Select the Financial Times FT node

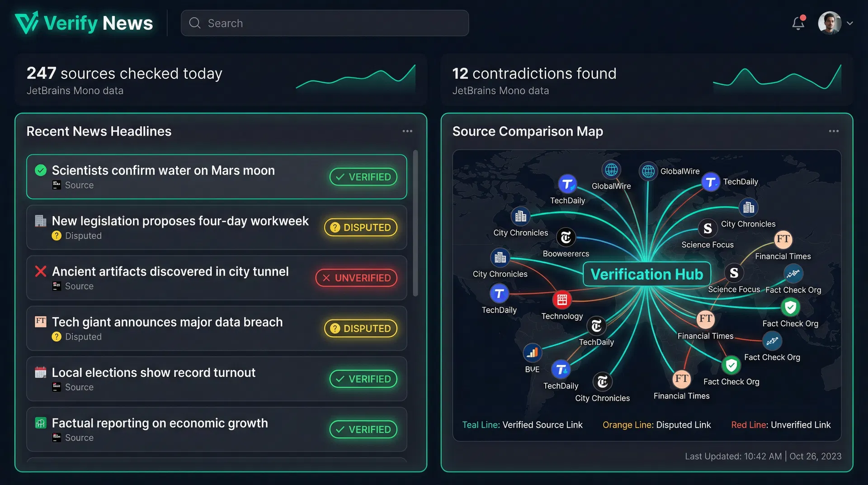pyautogui.click(x=705, y=319)
